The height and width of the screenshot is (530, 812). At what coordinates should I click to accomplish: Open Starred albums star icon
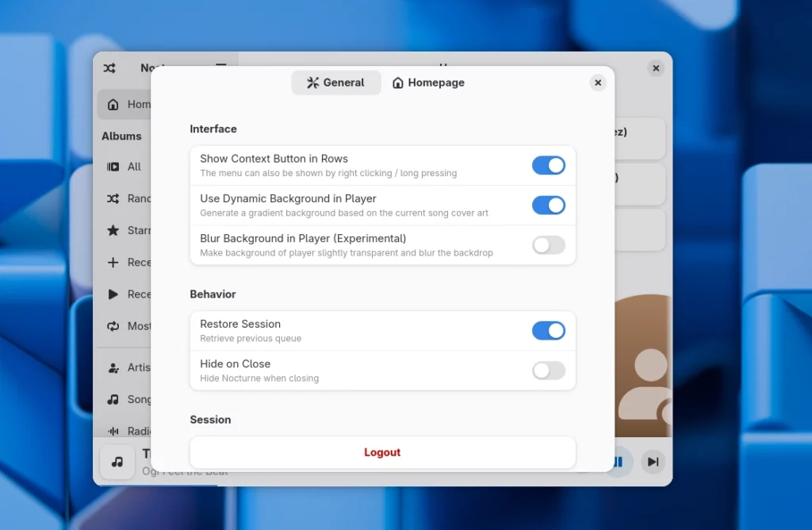point(113,230)
